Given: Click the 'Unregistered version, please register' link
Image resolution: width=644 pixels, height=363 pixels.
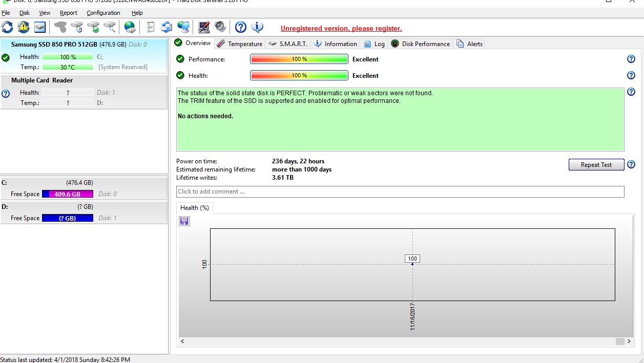Looking at the screenshot, I should click(x=341, y=29).
